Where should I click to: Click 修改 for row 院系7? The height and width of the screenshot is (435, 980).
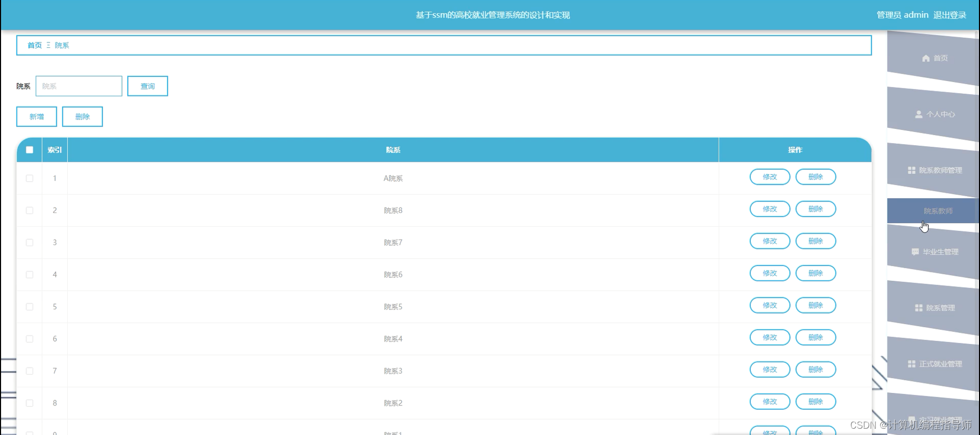click(x=770, y=241)
